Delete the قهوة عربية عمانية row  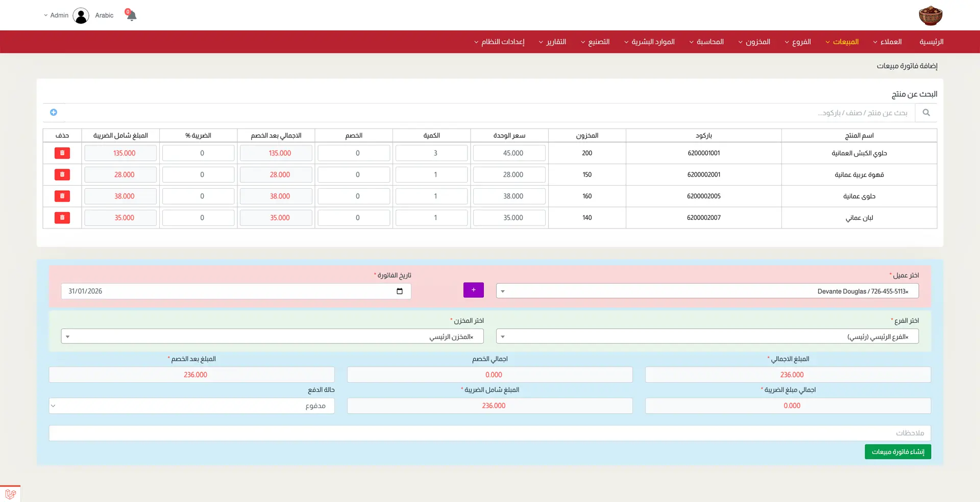pyautogui.click(x=62, y=174)
